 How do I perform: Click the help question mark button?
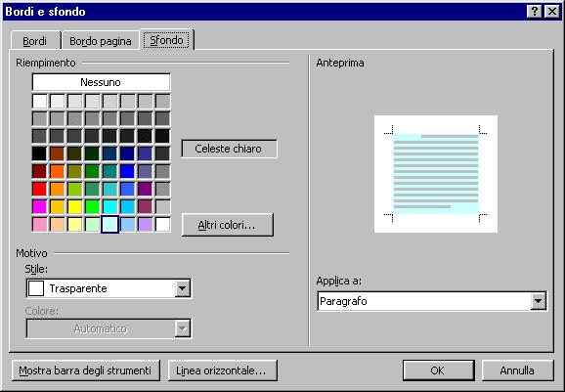point(534,12)
